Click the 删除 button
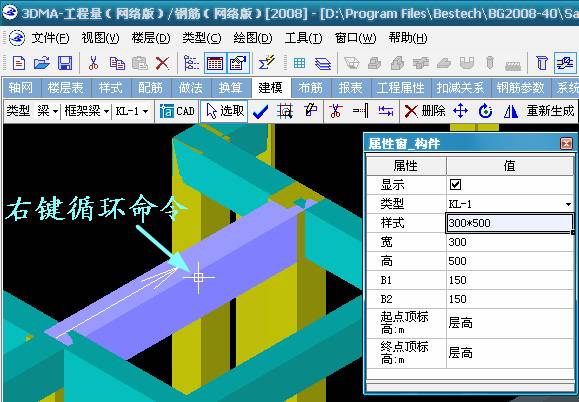579x402 pixels. coord(425,111)
